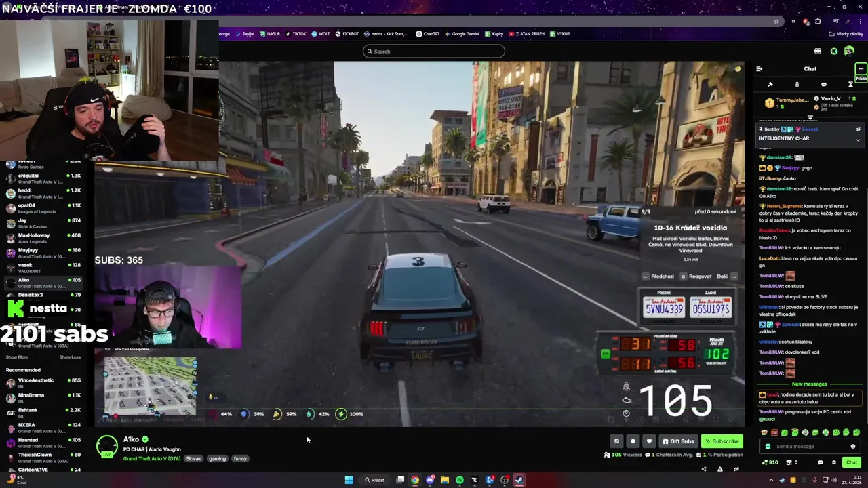Screen dimensions: 868x488
Task: Click the first emote in quick emote row
Action: (764, 432)
